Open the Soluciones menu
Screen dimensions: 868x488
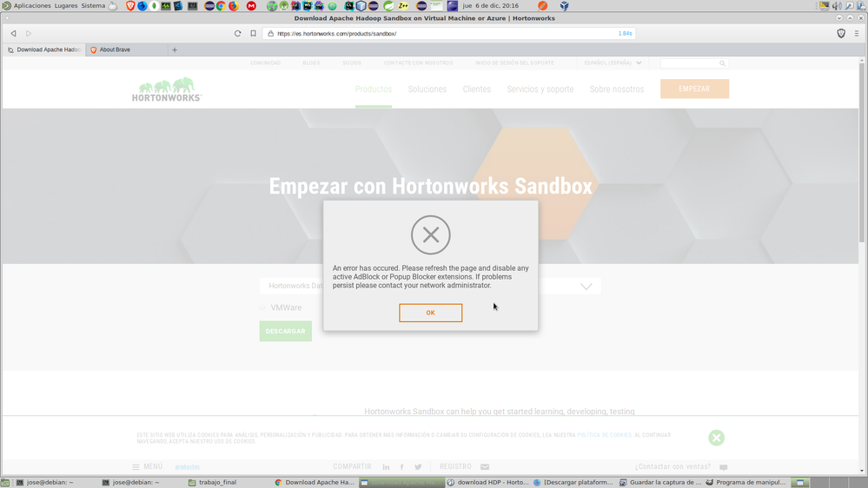pyautogui.click(x=427, y=89)
